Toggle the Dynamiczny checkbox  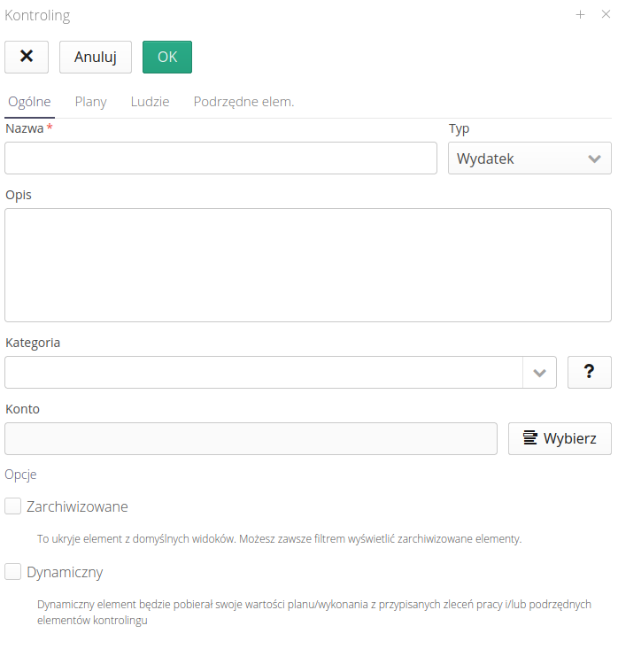13,572
